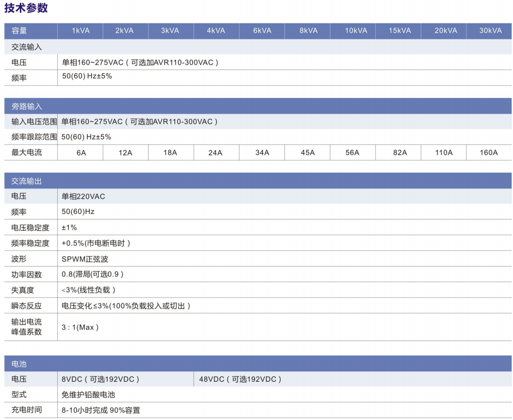Click the 波形 row label

pyautogui.click(x=18, y=259)
